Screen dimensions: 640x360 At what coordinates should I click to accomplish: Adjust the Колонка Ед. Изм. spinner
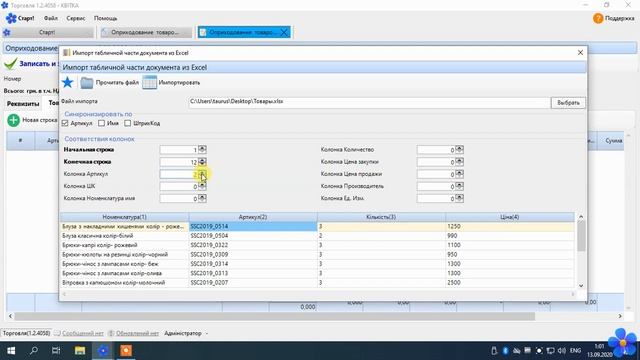(x=459, y=199)
